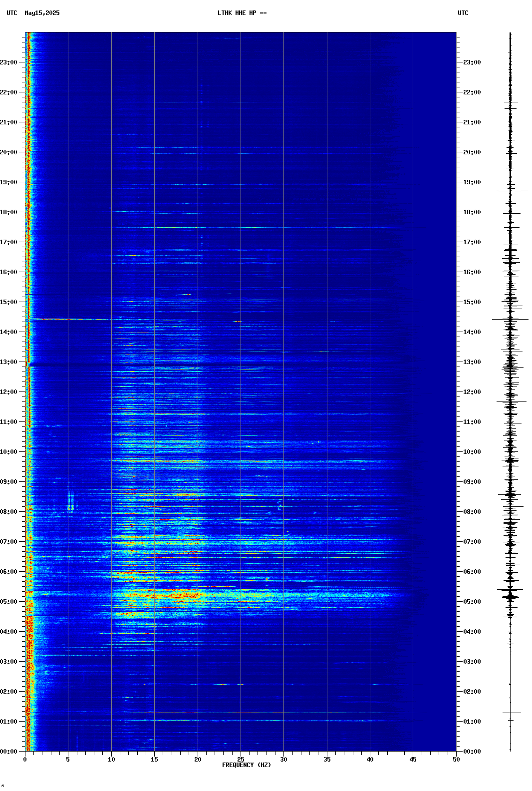Click 00:00 on the right time axis
The width and height of the screenshot is (532, 791).
pos(472,752)
